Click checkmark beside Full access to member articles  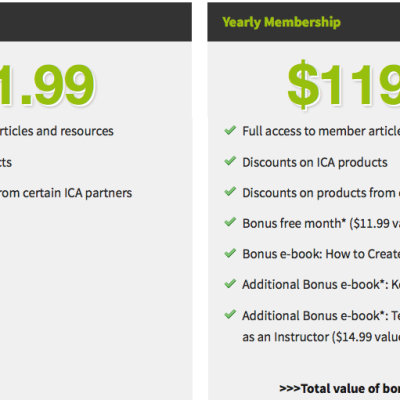(230, 130)
